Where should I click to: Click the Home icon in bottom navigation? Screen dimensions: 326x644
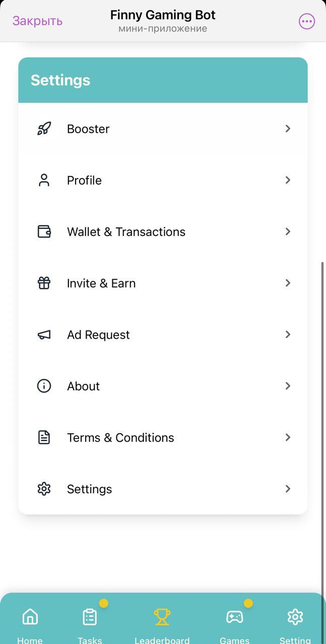tap(30, 616)
